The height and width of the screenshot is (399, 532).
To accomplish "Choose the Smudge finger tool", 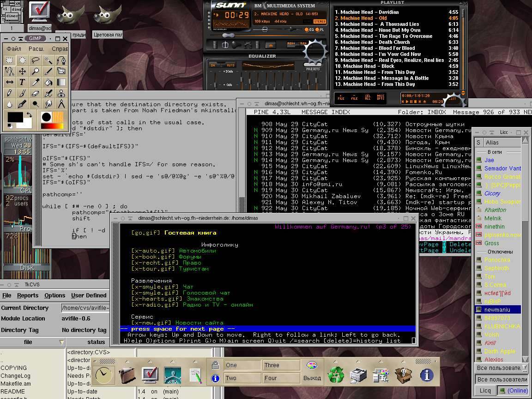I will click(x=48, y=104).
